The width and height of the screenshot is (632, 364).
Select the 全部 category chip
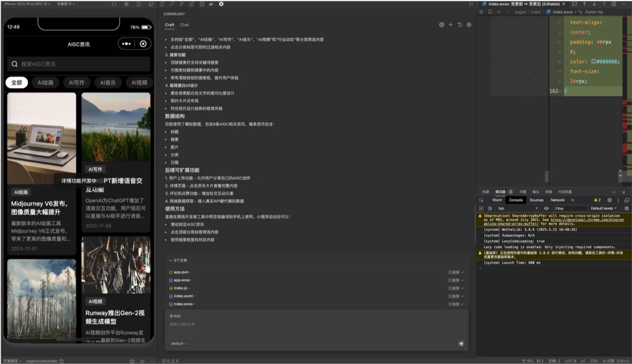(x=17, y=83)
